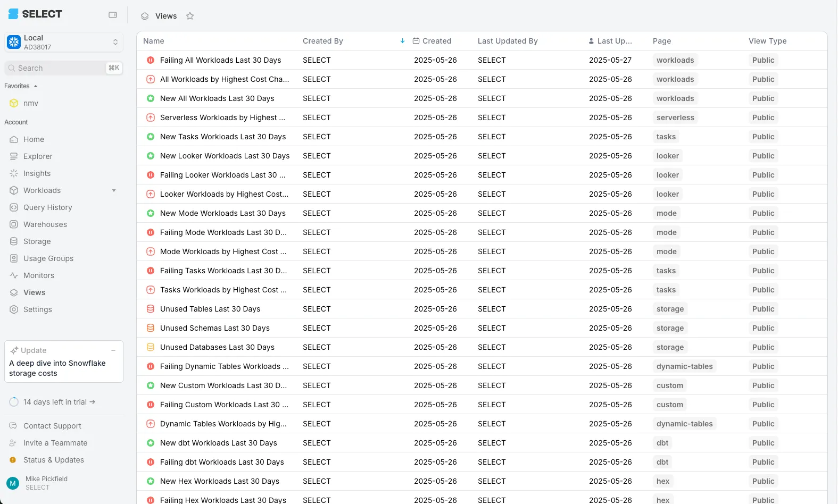Dismiss the Update card
The image size is (838, 504).
coord(113,350)
